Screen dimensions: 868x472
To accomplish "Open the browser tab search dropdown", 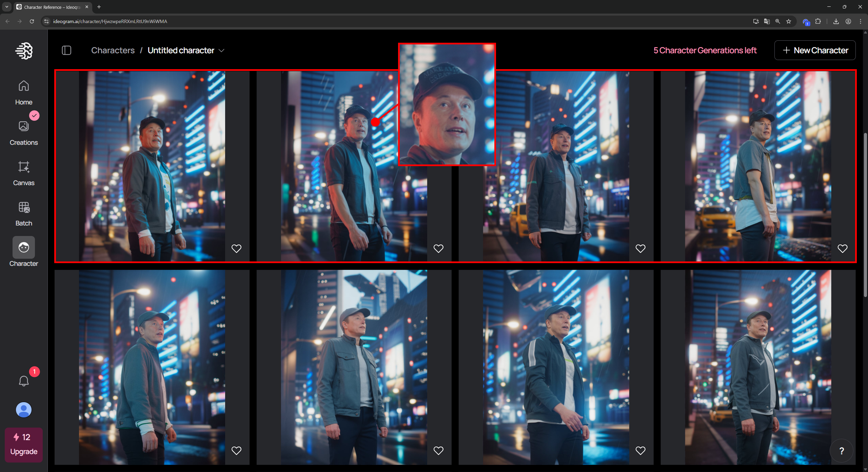I will click(x=6, y=7).
